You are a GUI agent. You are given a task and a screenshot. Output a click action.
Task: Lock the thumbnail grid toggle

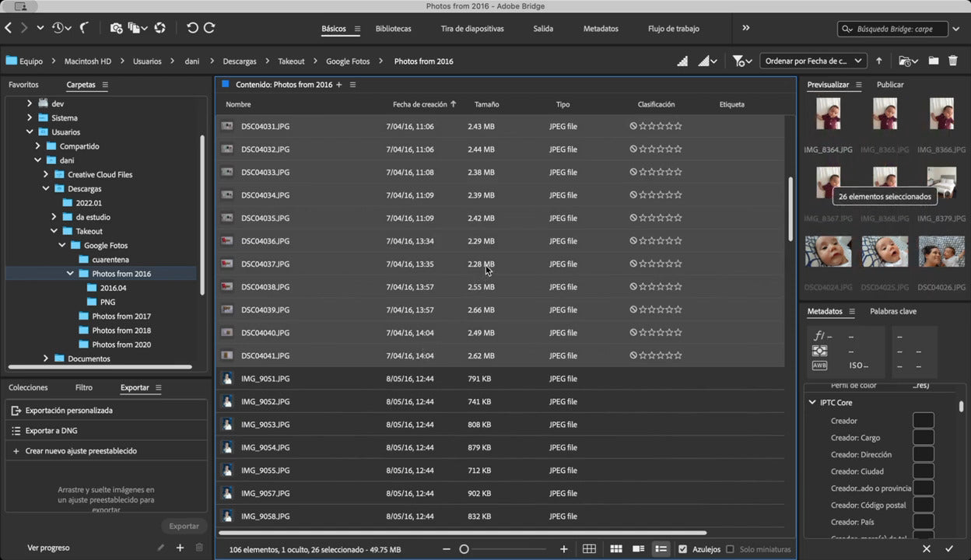[x=589, y=549]
